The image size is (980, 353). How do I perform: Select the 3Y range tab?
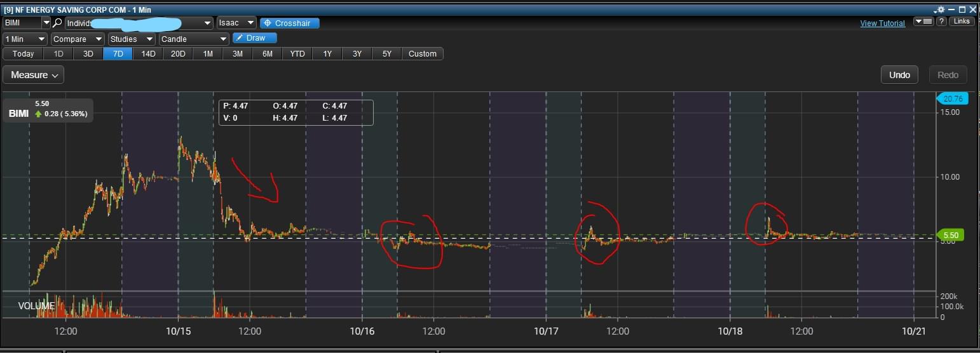(357, 54)
